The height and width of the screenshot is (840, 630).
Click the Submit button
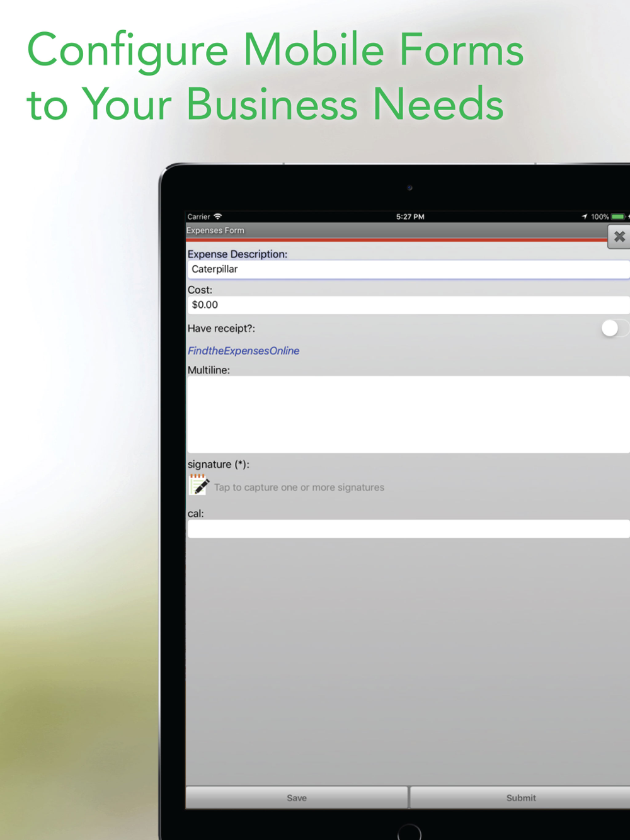tap(520, 797)
